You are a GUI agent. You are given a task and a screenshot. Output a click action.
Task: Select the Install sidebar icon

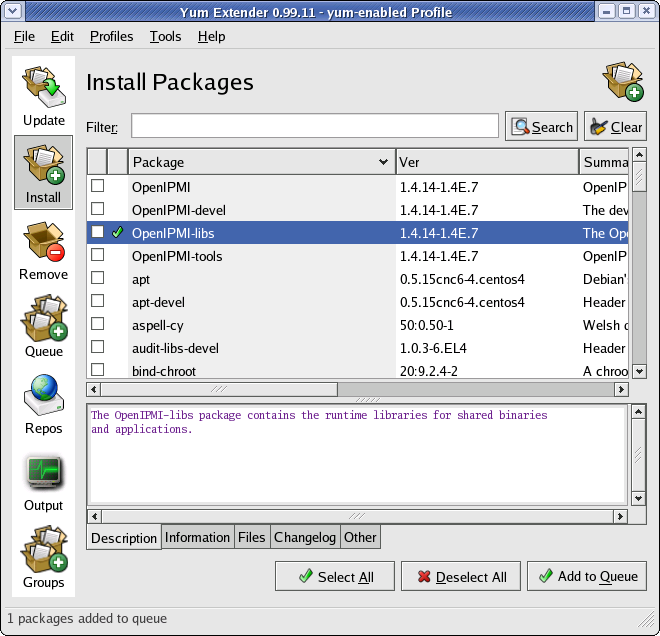point(43,173)
